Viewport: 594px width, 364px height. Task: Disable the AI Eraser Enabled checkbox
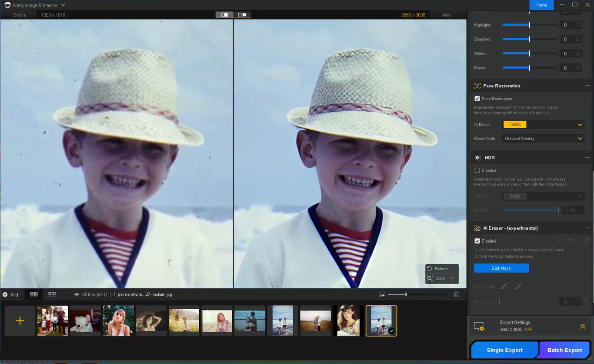point(477,241)
